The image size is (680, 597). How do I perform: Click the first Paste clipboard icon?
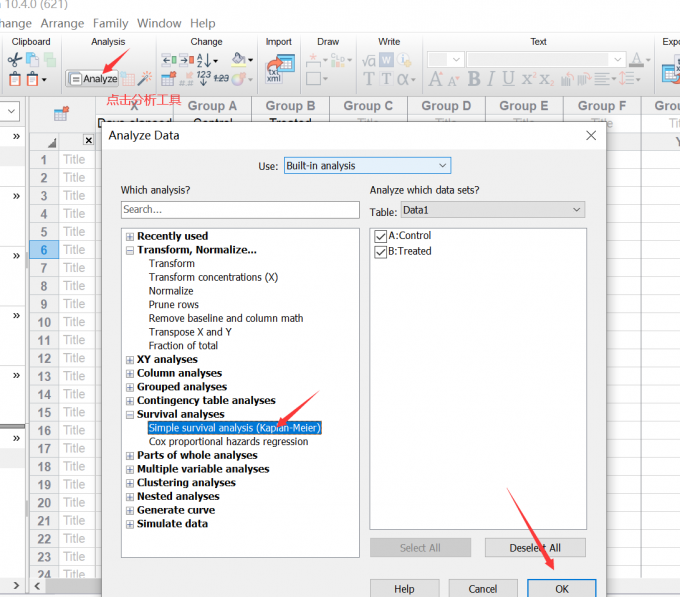coord(15,79)
